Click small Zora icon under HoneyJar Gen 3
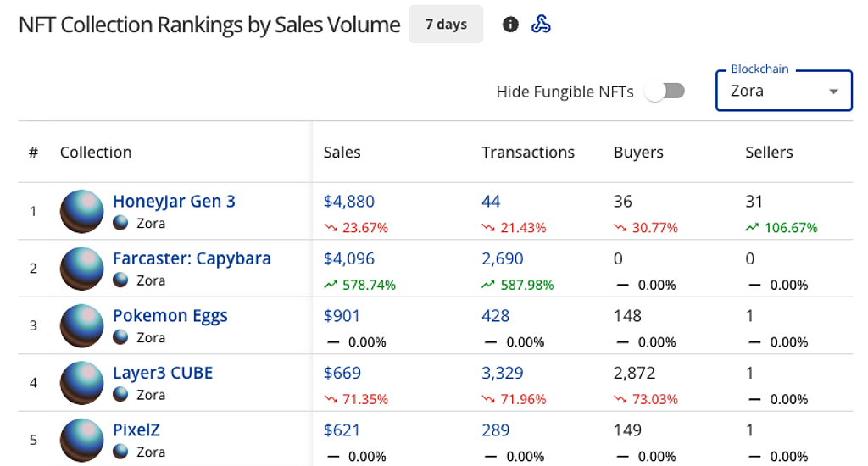 (121, 224)
